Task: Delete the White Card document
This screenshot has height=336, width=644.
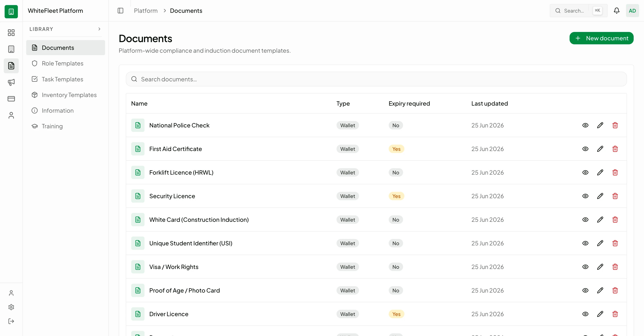Action: point(615,219)
